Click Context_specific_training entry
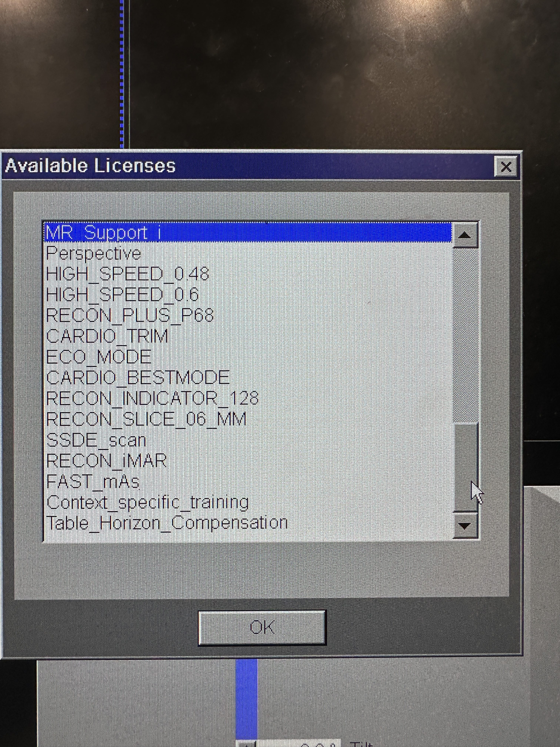This screenshot has width=560, height=747. coord(148,502)
